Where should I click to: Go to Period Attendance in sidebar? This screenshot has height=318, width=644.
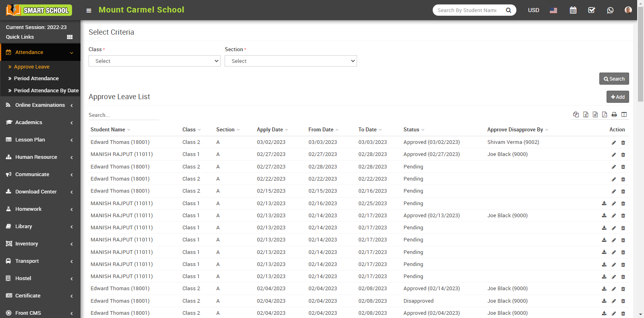click(36, 79)
